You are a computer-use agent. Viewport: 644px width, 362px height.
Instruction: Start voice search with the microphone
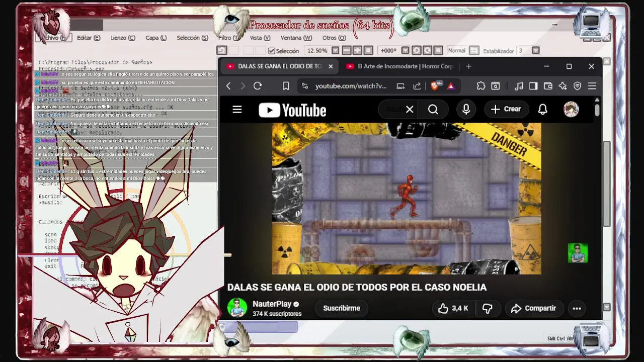(x=466, y=109)
